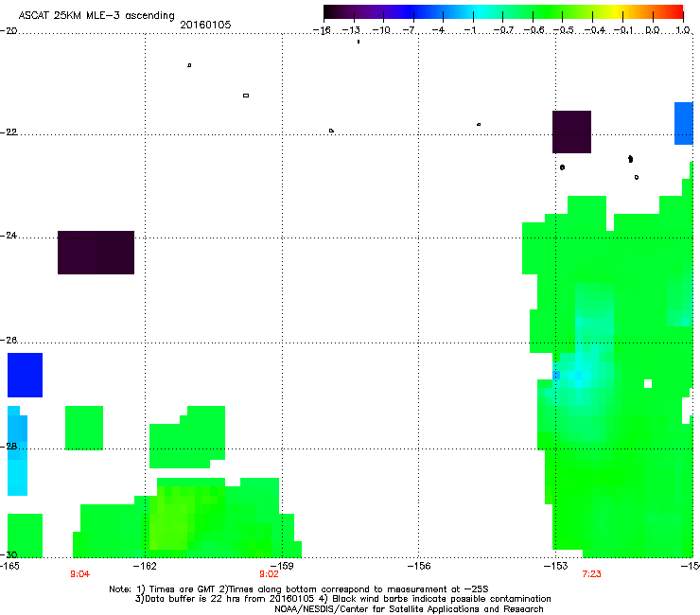Click the -0.7 color scale label
This screenshot has width=700, height=615.
[503, 30]
